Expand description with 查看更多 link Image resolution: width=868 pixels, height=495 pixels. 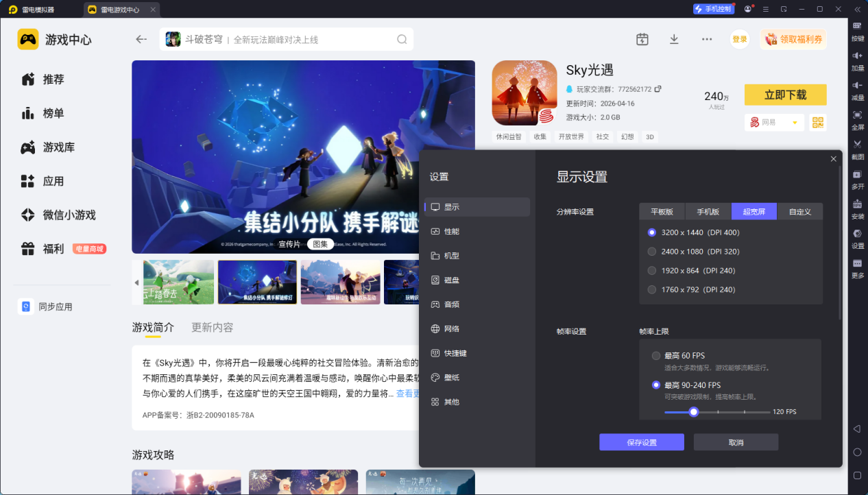click(407, 394)
